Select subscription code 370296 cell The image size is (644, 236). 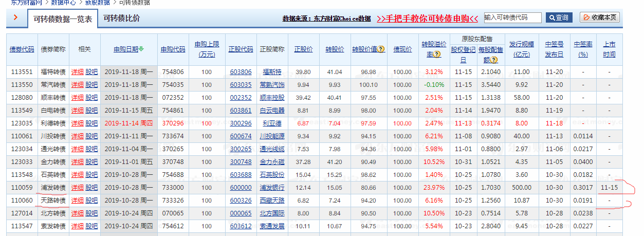(172, 123)
